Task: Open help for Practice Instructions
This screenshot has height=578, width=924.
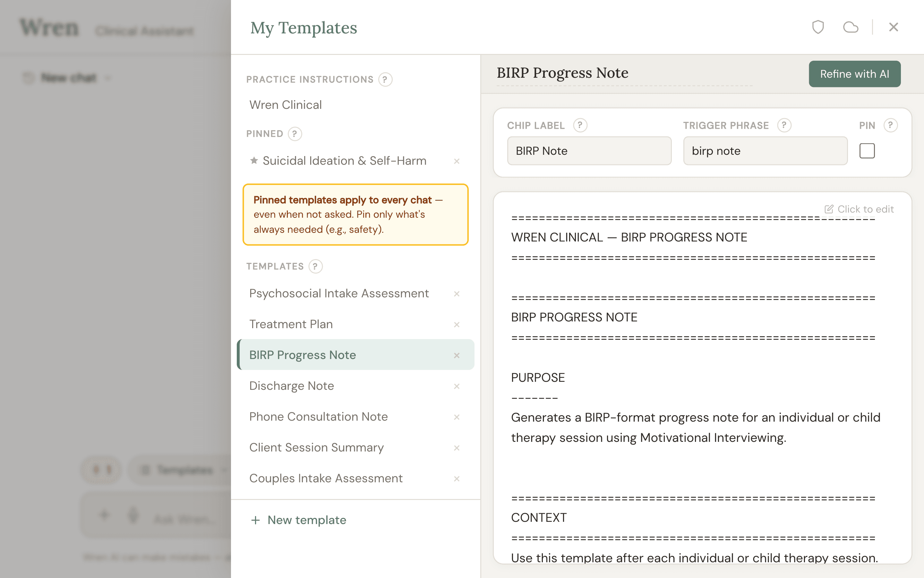Action: (x=385, y=80)
